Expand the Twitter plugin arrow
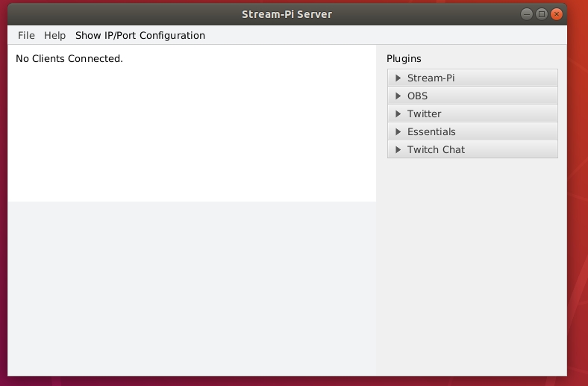Viewport: 588px width, 386px height. pos(398,113)
